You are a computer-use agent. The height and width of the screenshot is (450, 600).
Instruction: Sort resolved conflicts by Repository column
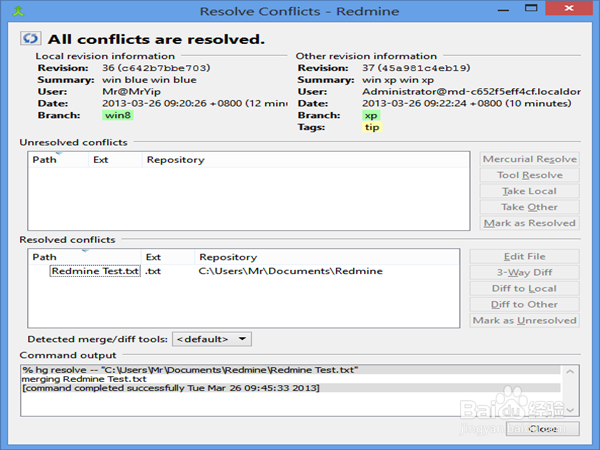coord(327,257)
